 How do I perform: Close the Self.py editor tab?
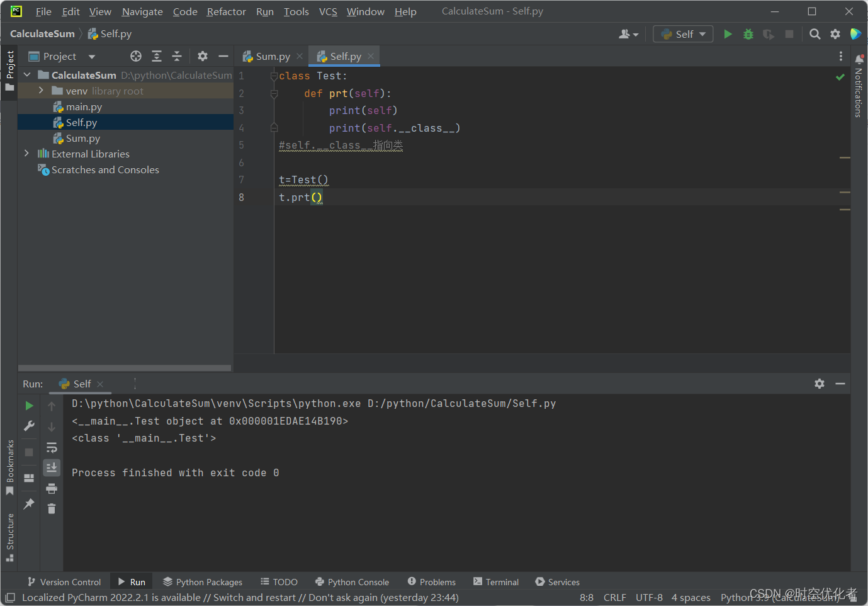tap(371, 56)
